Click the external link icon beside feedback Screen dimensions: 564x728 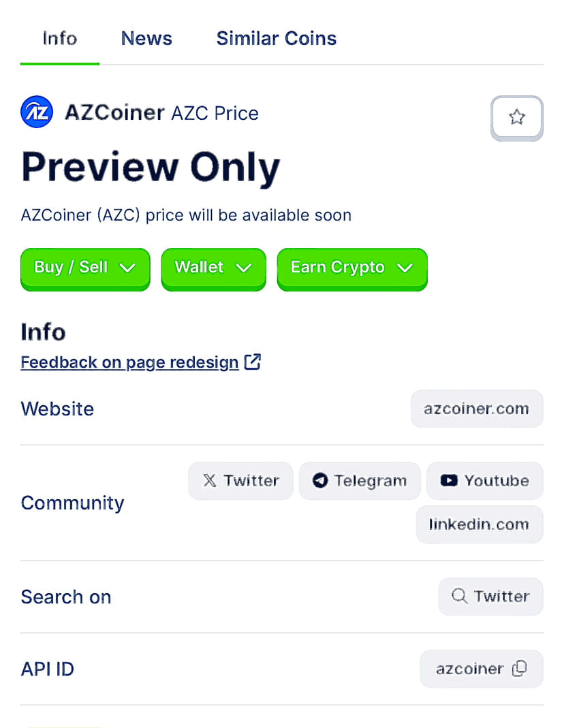click(x=253, y=362)
